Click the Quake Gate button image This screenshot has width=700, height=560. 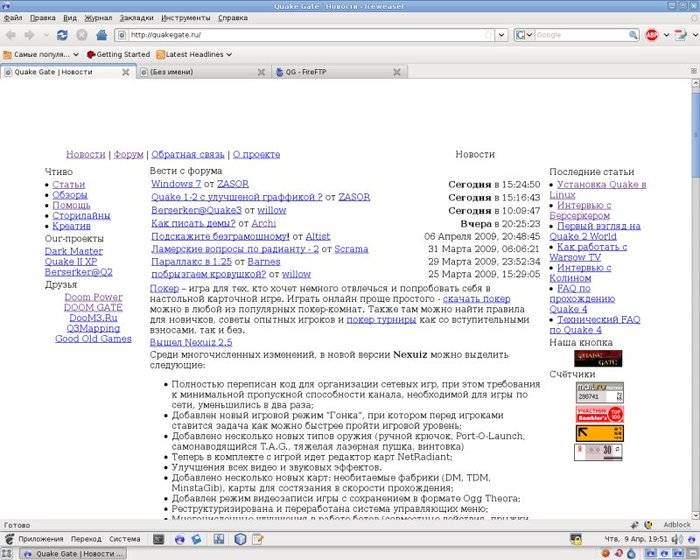(598, 358)
